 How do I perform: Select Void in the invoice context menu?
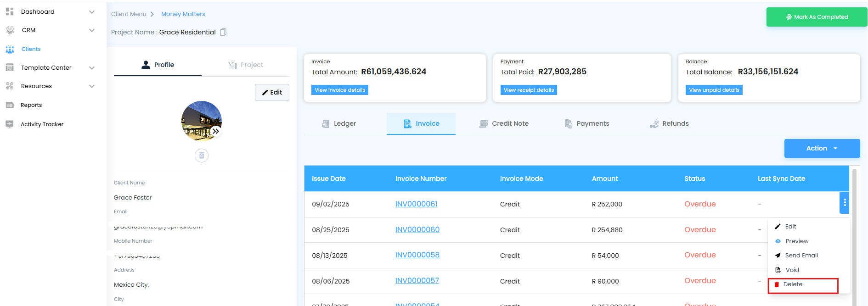pos(792,270)
